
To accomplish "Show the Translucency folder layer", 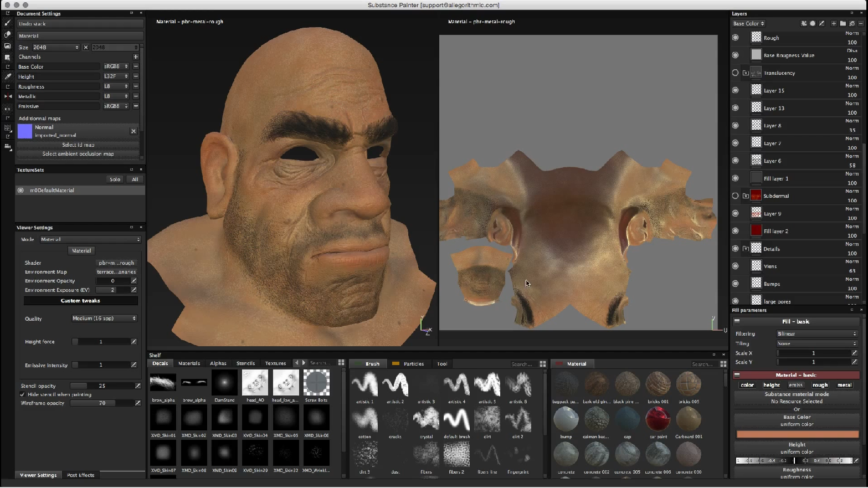I will click(x=735, y=73).
